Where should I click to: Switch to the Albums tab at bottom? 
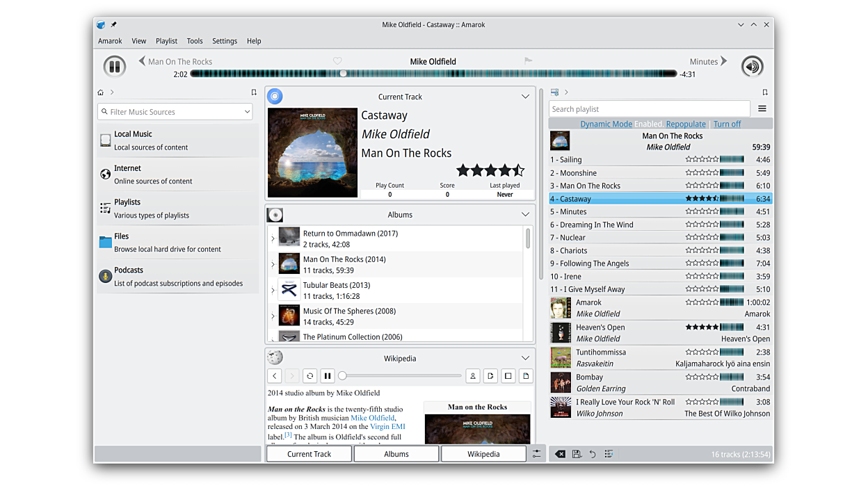coord(396,454)
